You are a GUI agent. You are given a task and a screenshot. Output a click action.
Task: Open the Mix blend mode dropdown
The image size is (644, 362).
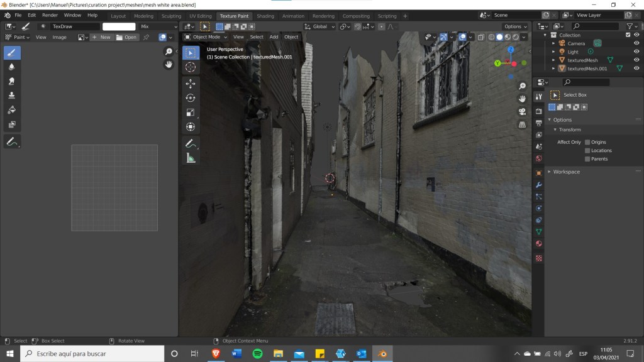click(x=158, y=27)
